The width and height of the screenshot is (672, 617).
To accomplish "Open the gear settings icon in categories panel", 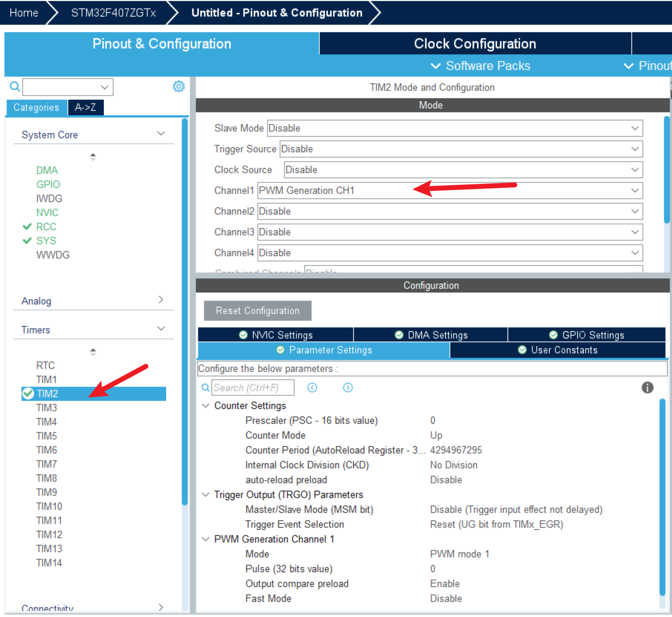I will coord(179,87).
